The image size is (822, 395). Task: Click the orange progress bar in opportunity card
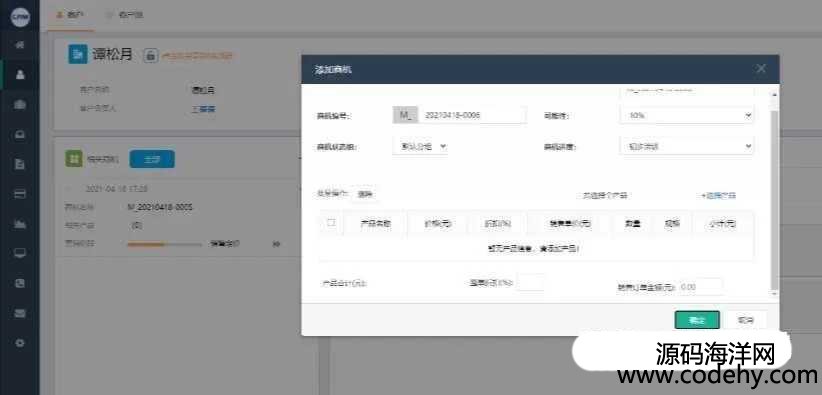point(146,244)
